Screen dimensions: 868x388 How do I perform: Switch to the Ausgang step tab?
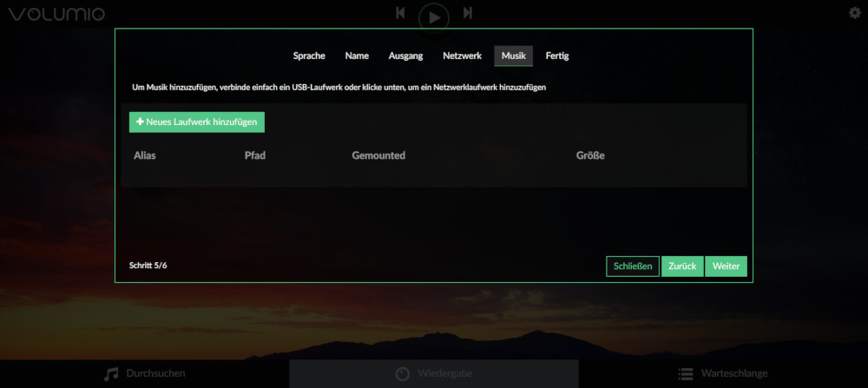[x=405, y=56]
